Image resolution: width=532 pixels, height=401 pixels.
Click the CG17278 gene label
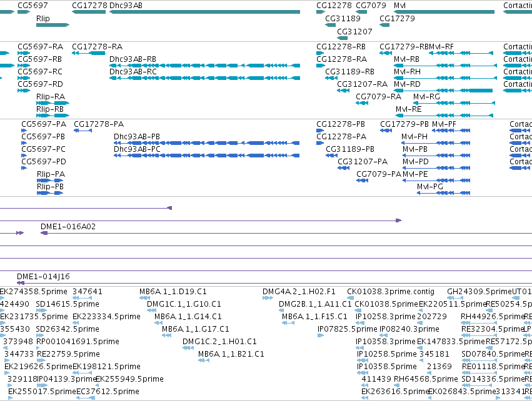click(x=89, y=6)
